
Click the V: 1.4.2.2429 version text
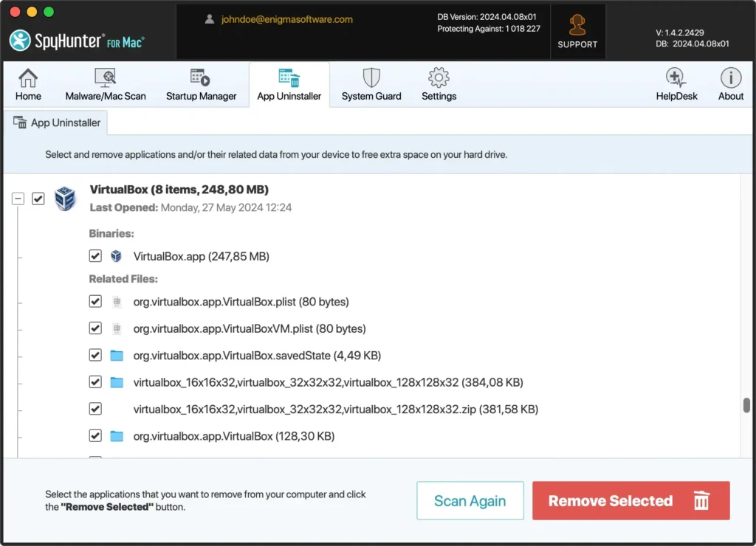[x=680, y=32]
